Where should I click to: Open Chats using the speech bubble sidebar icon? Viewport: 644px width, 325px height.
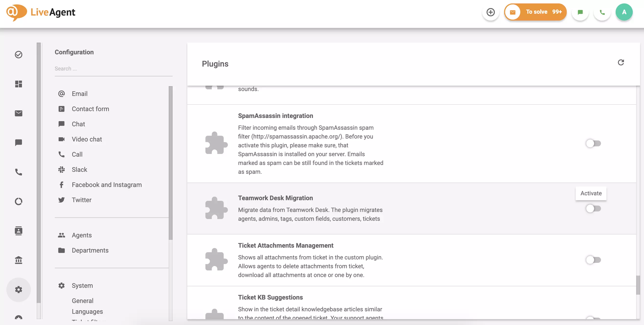pos(18,143)
